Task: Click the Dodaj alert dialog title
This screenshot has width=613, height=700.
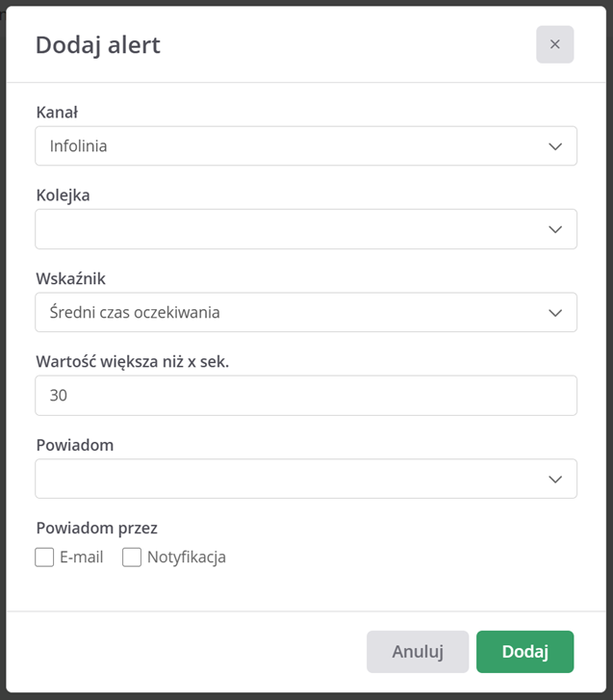Action: click(98, 44)
